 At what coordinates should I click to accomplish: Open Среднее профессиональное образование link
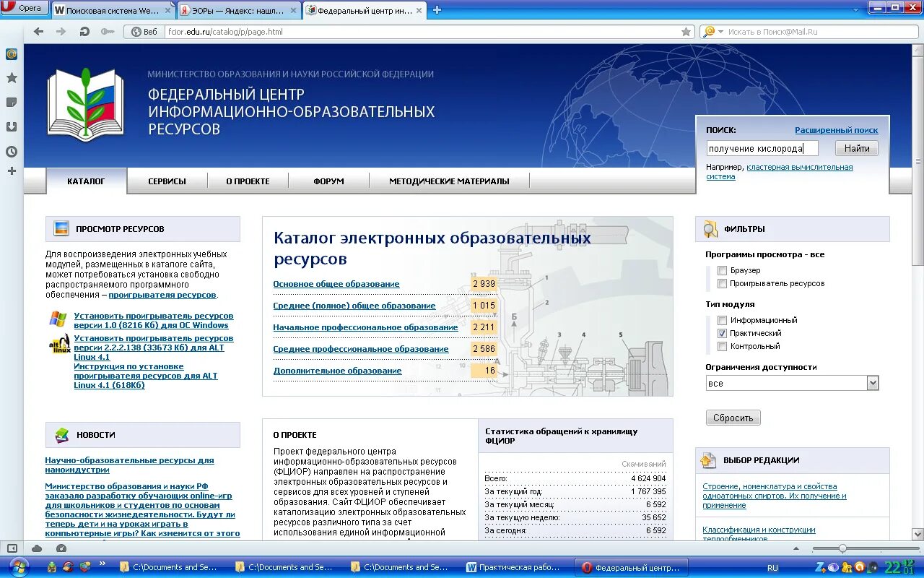(361, 349)
